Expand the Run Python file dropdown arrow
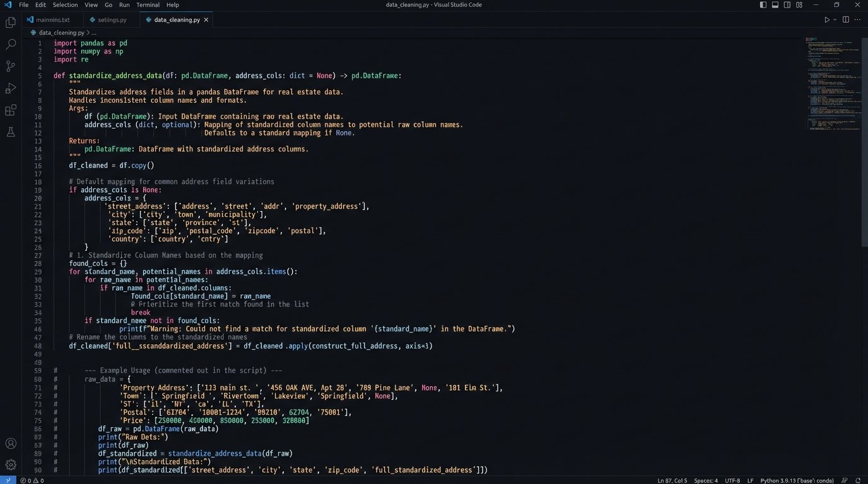Screen dimensions: 868x484 click(835, 20)
